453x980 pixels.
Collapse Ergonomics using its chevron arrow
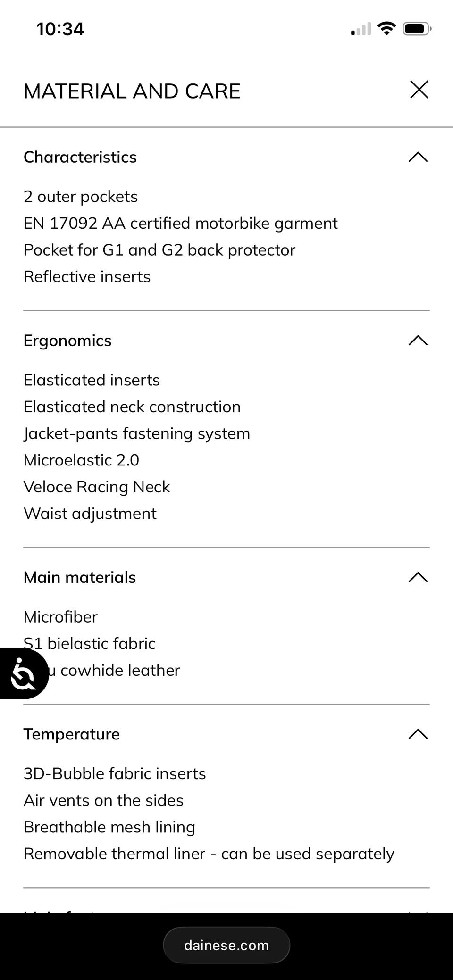point(418,341)
